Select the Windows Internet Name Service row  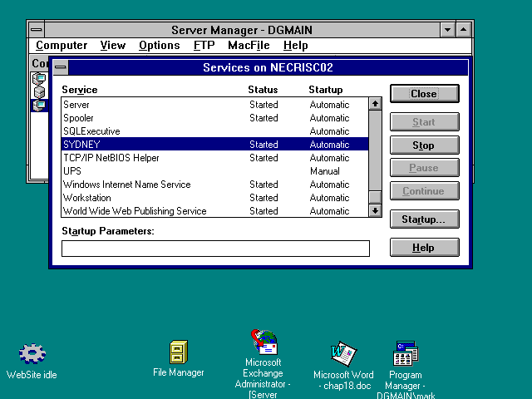click(214, 185)
